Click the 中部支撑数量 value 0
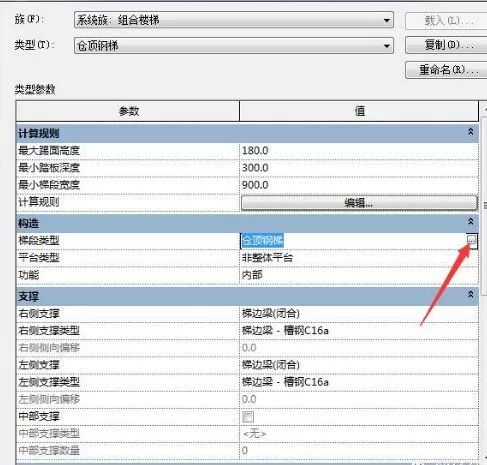Image resolution: width=487 pixels, height=465 pixels. pyautogui.click(x=245, y=451)
